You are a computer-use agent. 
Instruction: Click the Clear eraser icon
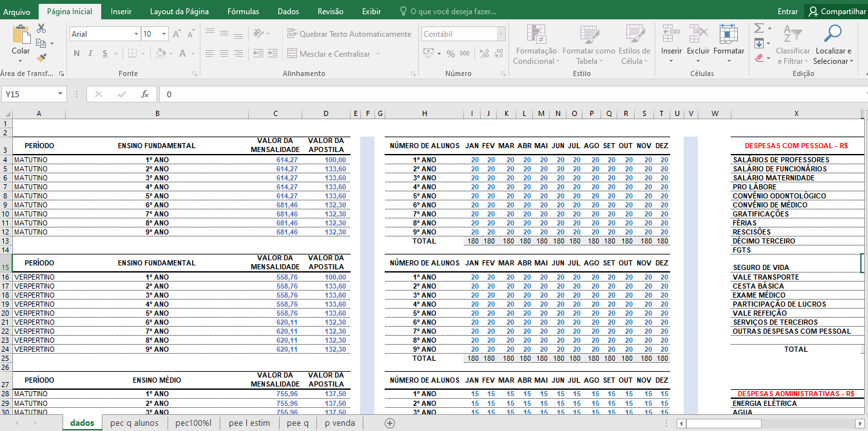pyautogui.click(x=758, y=58)
